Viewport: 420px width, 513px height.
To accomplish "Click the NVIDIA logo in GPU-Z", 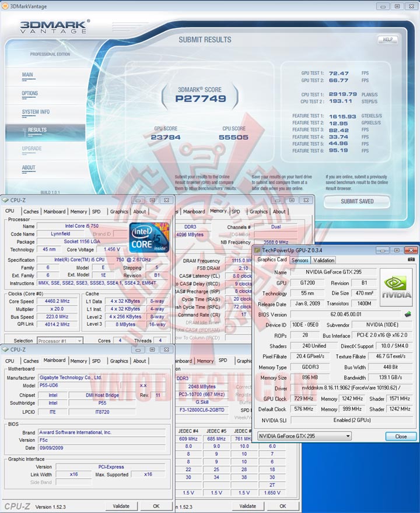I will click(395, 287).
